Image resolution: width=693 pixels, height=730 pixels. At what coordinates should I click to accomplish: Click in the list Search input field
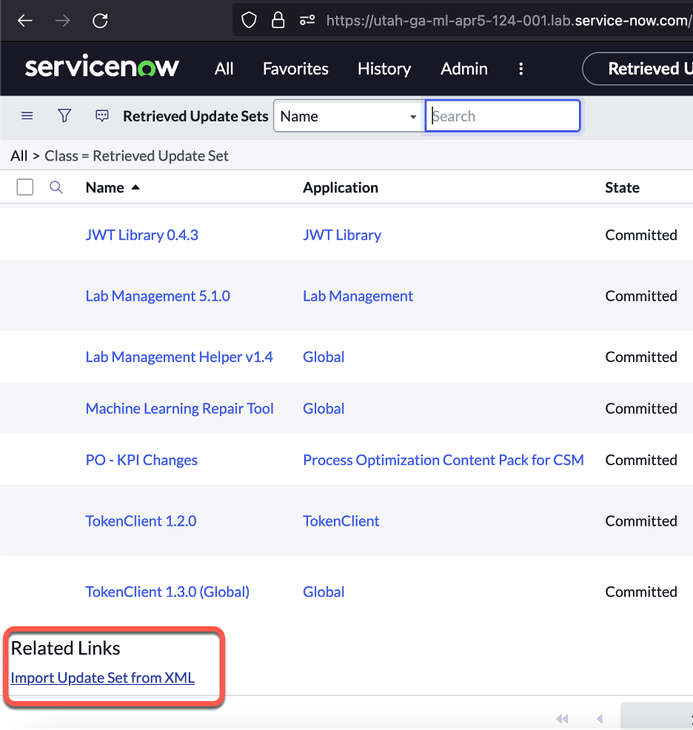click(503, 116)
